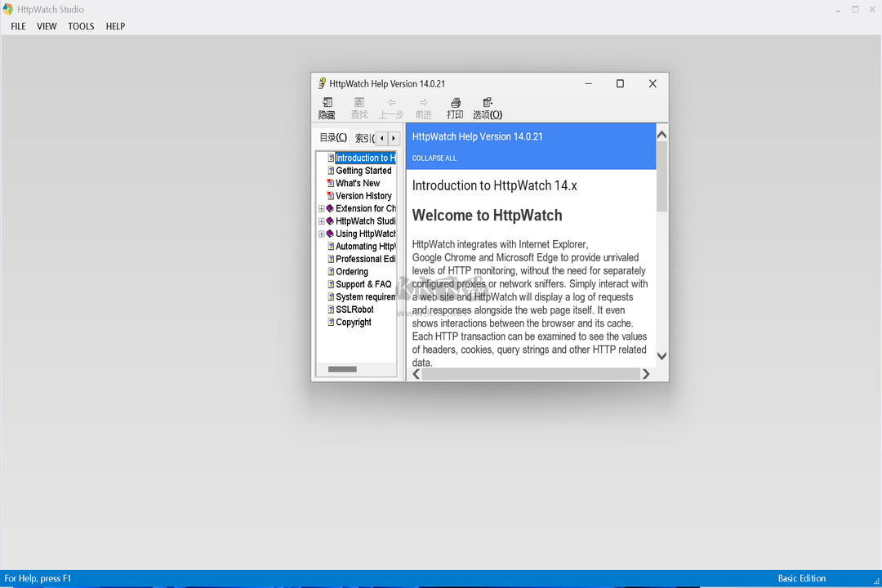
Task: Click the Print (打印) toolbar icon
Action: [455, 108]
